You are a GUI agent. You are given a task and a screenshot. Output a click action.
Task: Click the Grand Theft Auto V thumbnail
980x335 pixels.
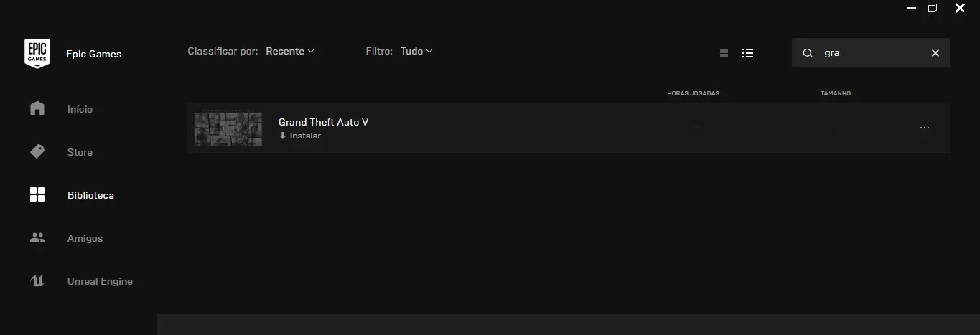point(228,128)
